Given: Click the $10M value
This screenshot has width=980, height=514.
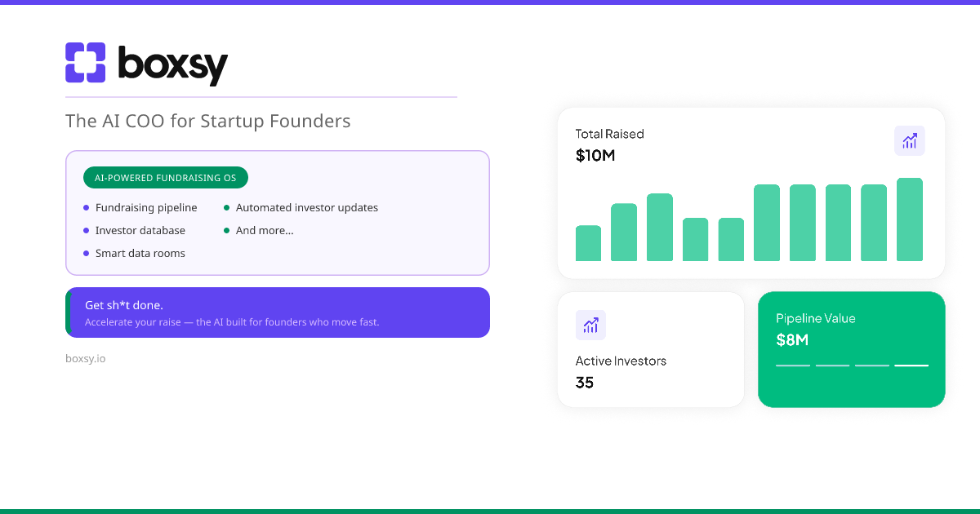Looking at the screenshot, I should (595, 155).
